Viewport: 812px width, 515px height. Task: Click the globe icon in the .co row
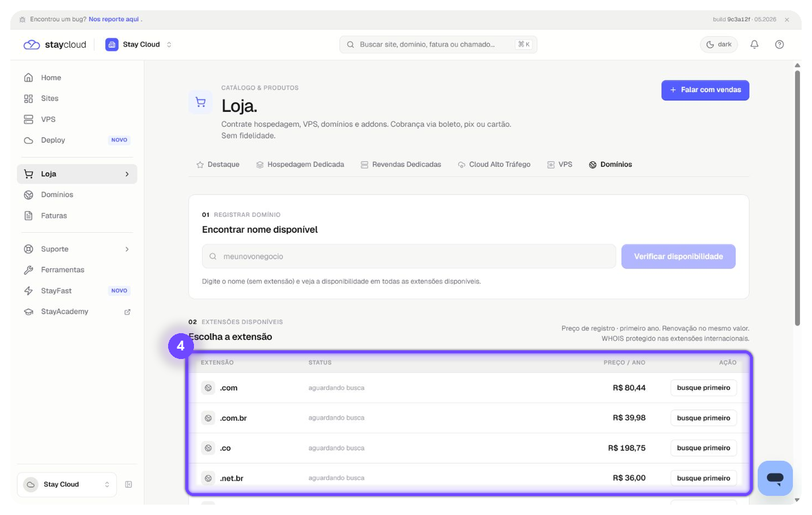[208, 448]
